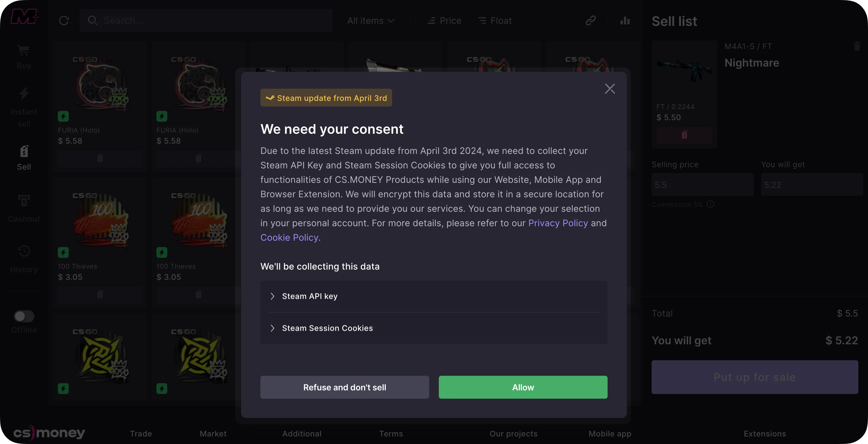This screenshot has height=444, width=868.
Task: Select the Sell tab in sidebar
Action: tap(24, 157)
